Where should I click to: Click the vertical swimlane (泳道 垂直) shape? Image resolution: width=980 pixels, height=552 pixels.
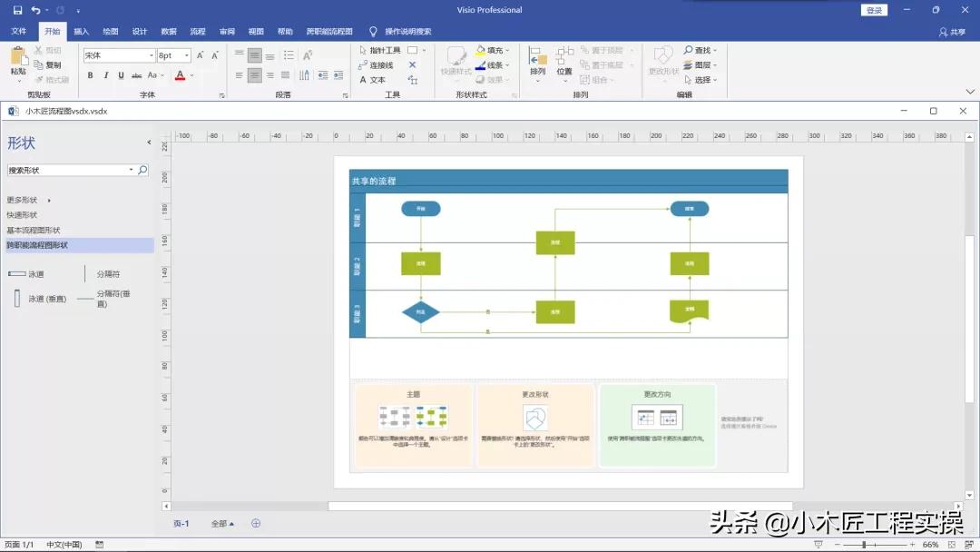39,299
